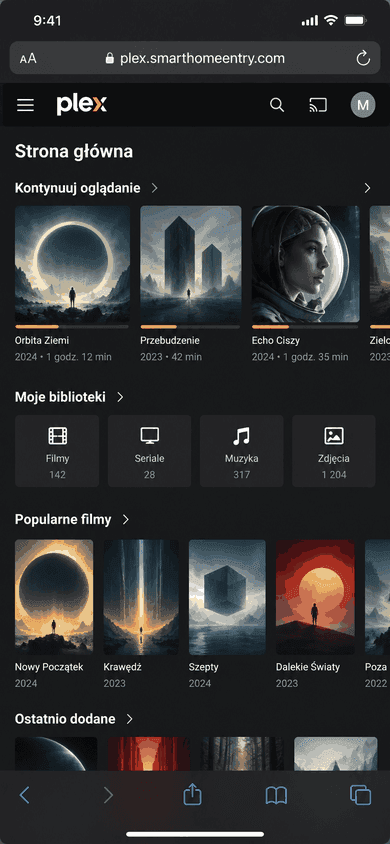Go back with Safari back arrow
This screenshot has height=844, width=390.
point(24,794)
